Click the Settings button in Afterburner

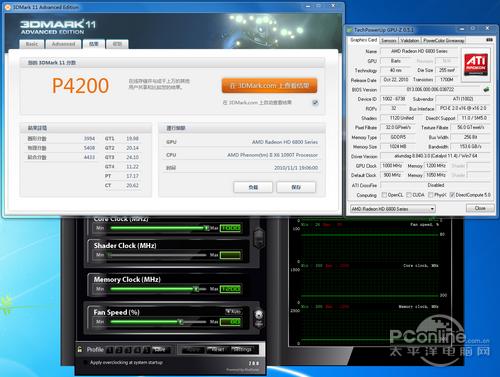coord(242,350)
